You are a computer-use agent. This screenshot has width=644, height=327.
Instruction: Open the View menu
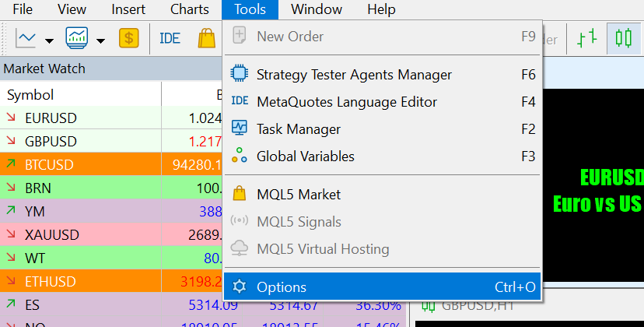[72, 9]
